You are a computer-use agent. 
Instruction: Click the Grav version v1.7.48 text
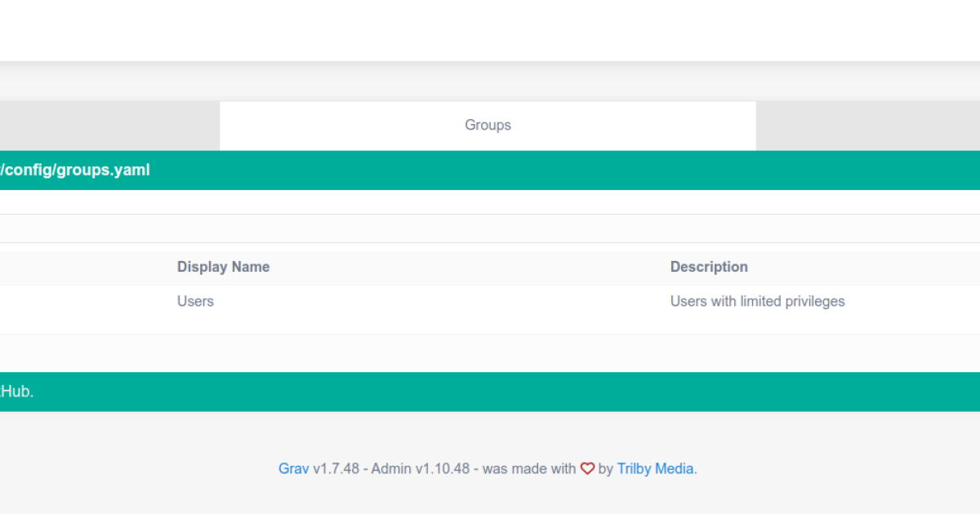click(x=336, y=469)
